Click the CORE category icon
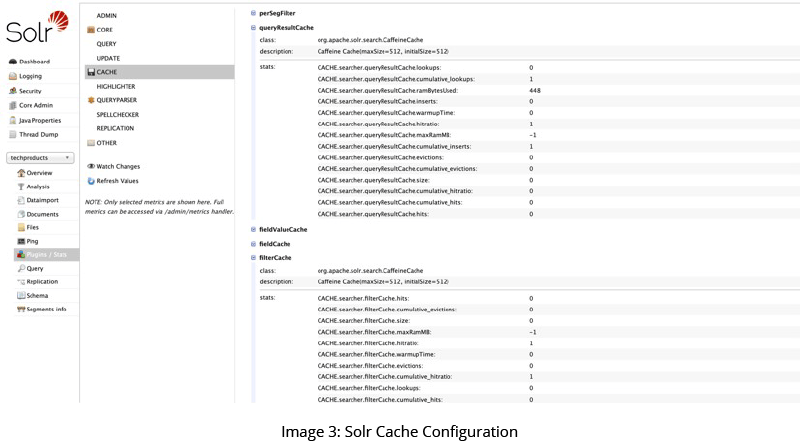800x441 pixels. click(x=91, y=30)
